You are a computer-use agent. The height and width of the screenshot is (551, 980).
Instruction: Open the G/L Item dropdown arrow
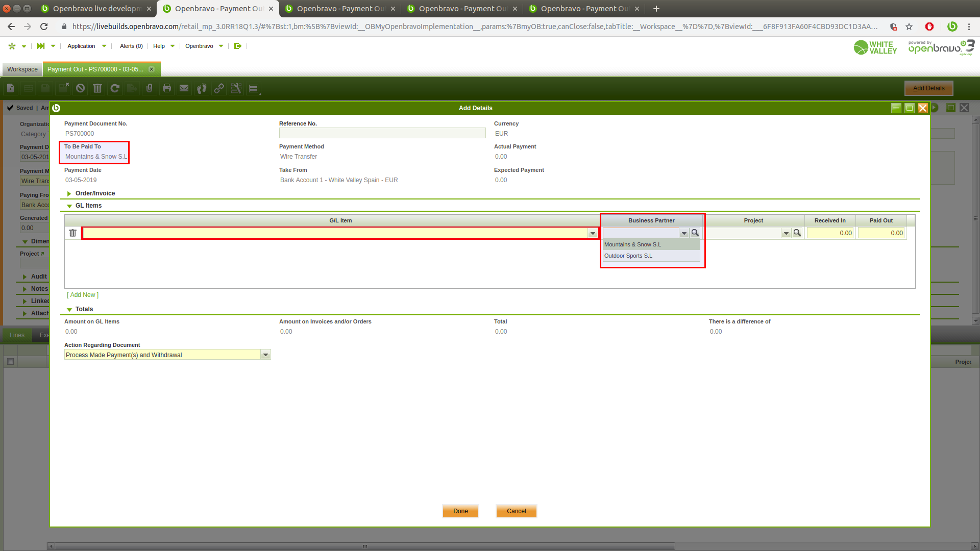point(592,233)
